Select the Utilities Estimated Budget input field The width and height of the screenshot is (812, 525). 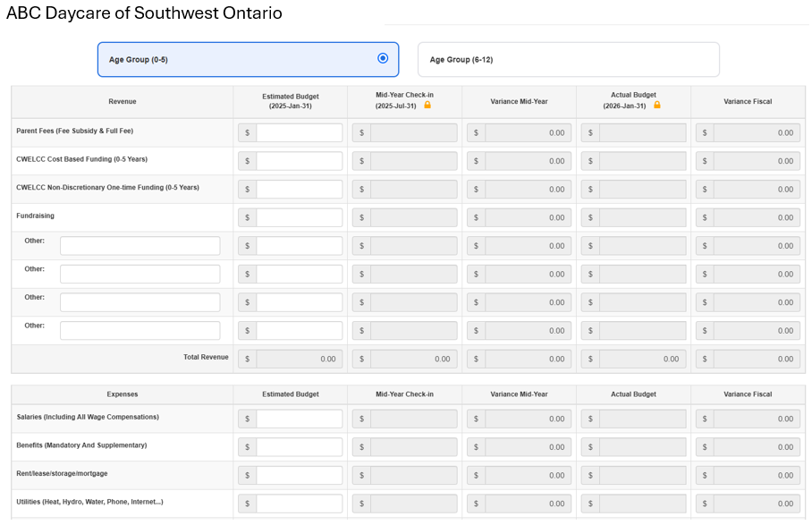(x=299, y=504)
